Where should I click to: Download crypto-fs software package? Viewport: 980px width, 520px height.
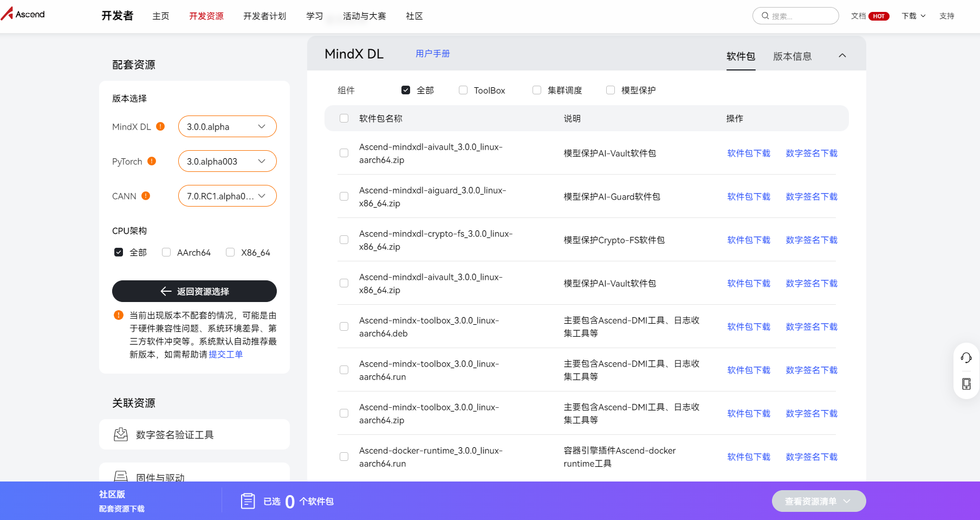click(749, 240)
